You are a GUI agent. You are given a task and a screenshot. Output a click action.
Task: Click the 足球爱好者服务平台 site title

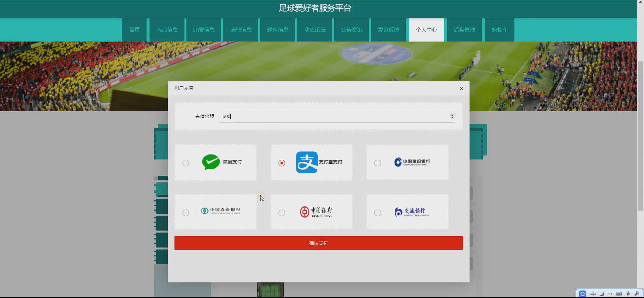(x=315, y=8)
